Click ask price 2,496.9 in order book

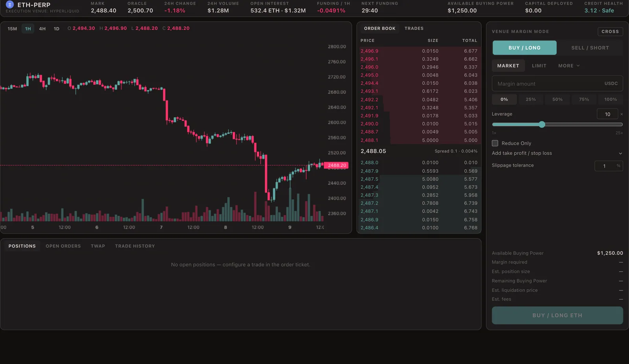pyautogui.click(x=370, y=51)
